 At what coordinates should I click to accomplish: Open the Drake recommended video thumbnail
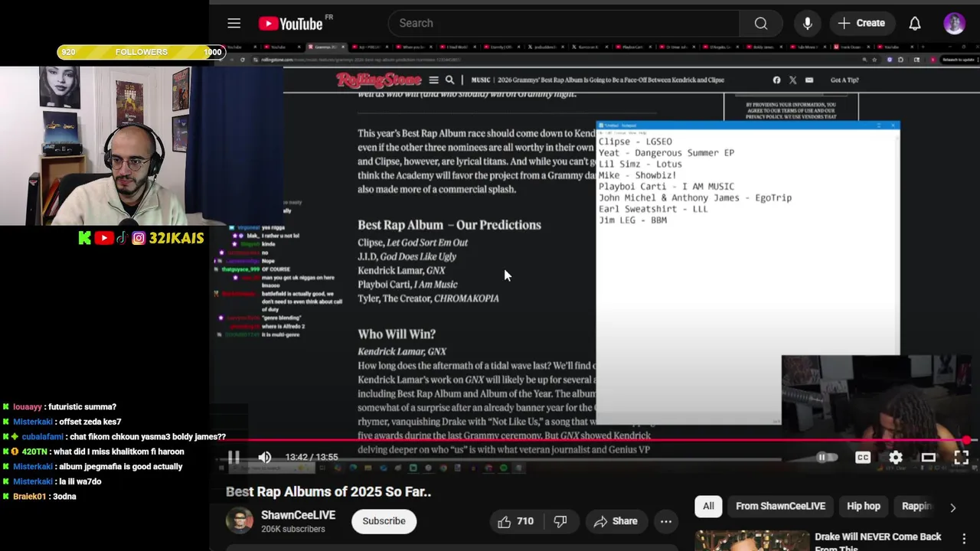click(x=752, y=540)
